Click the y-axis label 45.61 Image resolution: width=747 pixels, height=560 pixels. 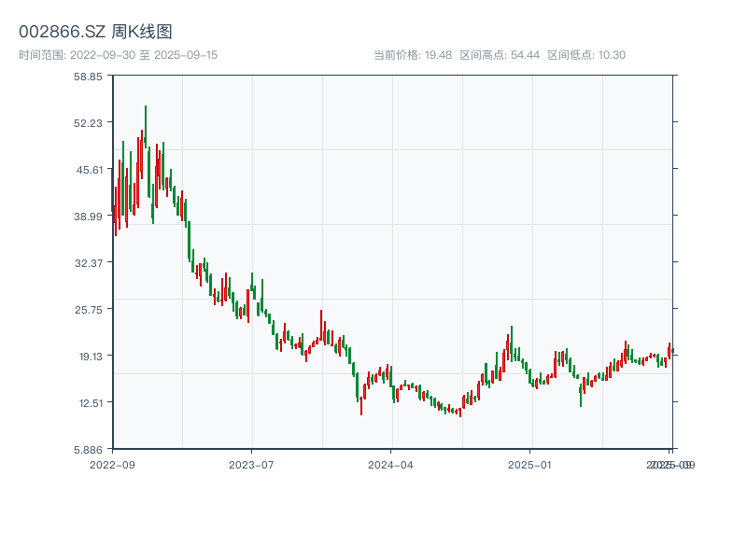pos(90,170)
